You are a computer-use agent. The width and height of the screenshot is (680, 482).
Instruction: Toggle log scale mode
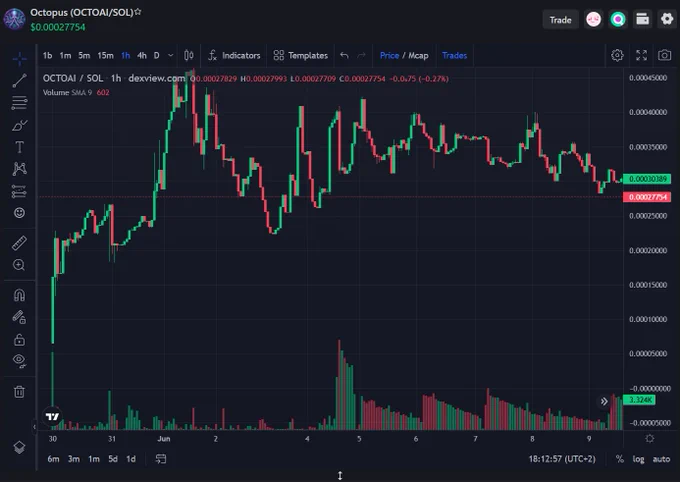pyautogui.click(x=638, y=459)
